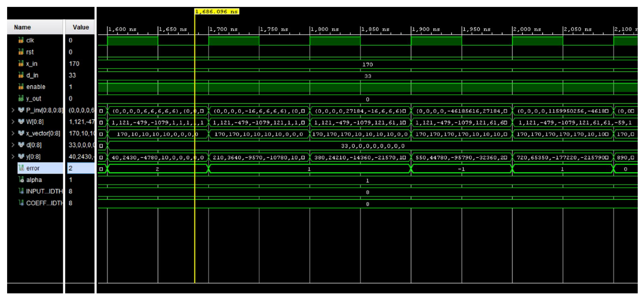Select the highlighted error signal row
The image size is (644, 299).
coord(40,168)
